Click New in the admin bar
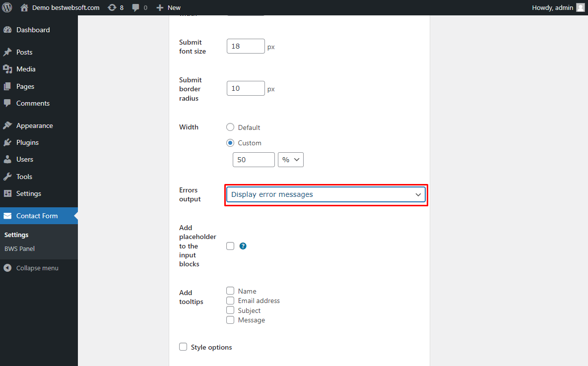The width and height of the screenshot is (588, 366). point(174,7)
